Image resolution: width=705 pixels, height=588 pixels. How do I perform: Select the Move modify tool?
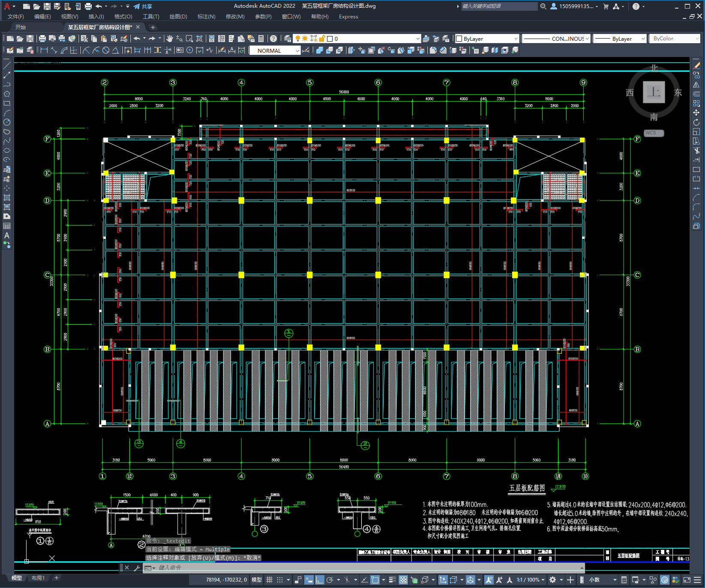click(x=696, y=113)
